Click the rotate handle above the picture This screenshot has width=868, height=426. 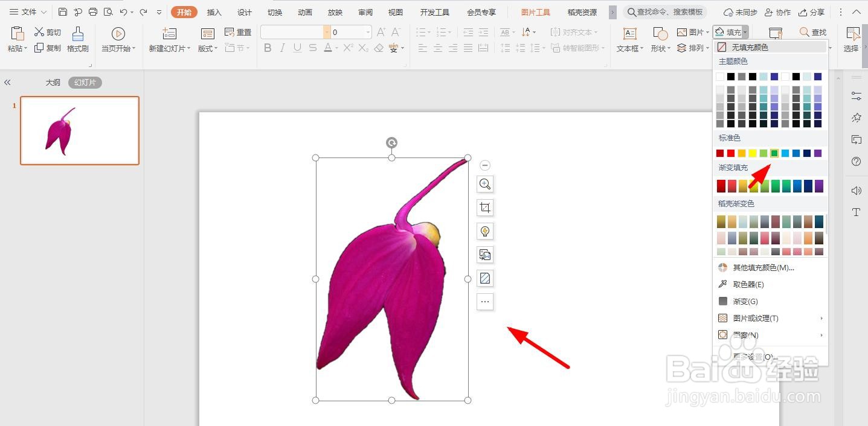391,143
